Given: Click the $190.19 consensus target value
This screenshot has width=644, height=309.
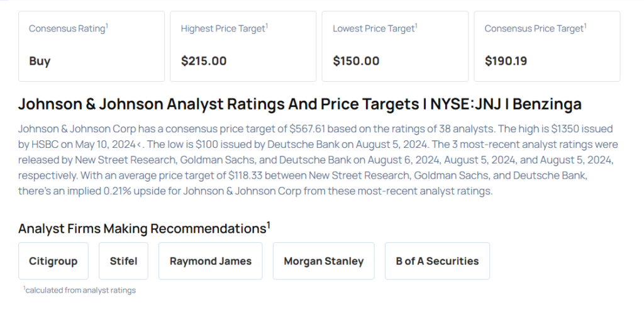Looking at the screenshot, I should 506,61.
